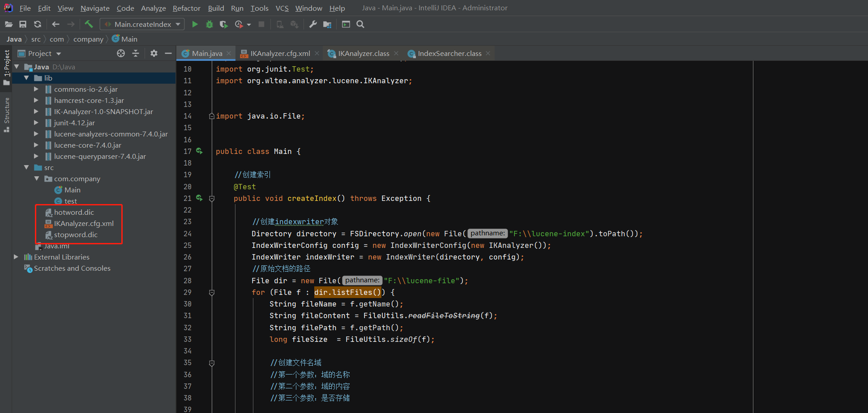Screen dimensions: 868x413
Task: Hide the Project panel with the minus icon
Action: [168, 53]
